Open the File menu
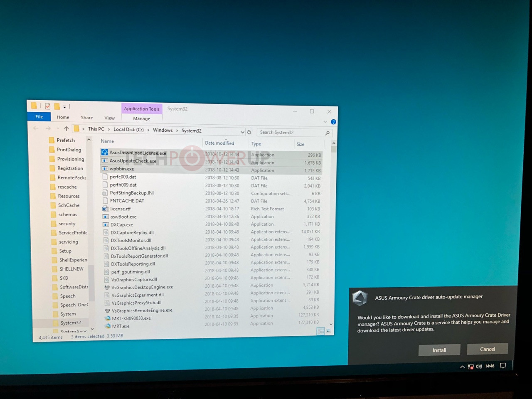Viewport: 532px width, 399px height. click(x=39, y=117)
